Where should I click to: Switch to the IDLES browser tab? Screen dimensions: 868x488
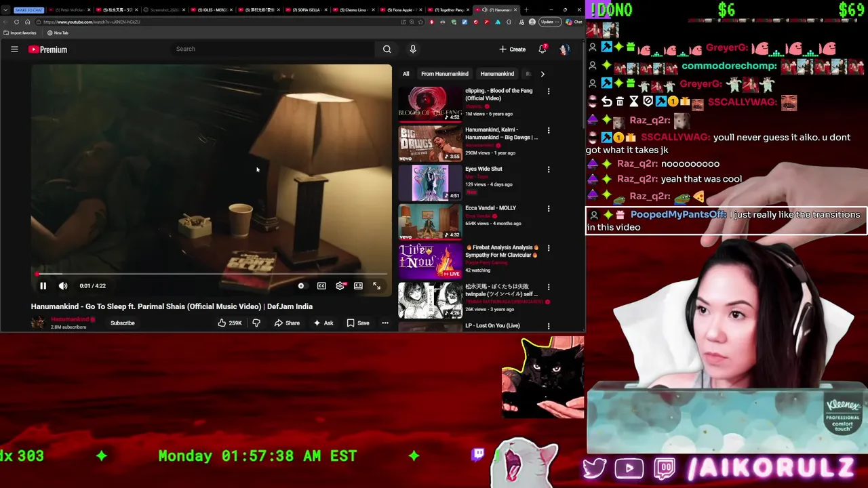[212, 9]
